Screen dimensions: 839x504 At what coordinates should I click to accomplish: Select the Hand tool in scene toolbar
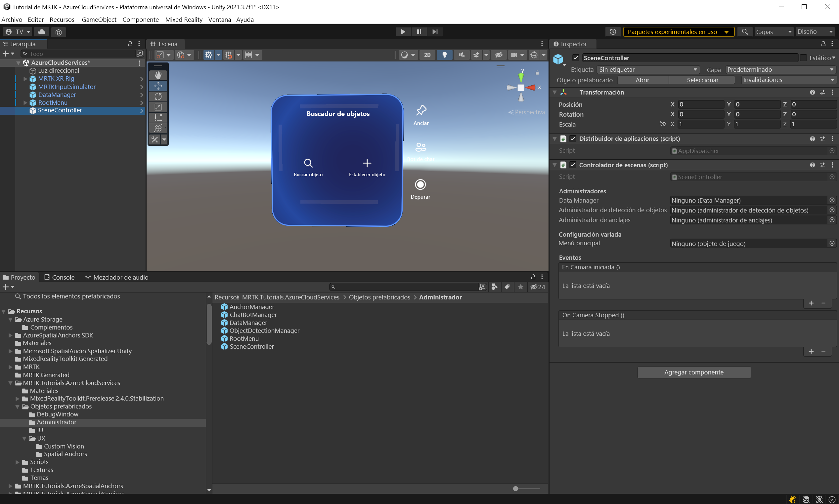pos(158,75)
